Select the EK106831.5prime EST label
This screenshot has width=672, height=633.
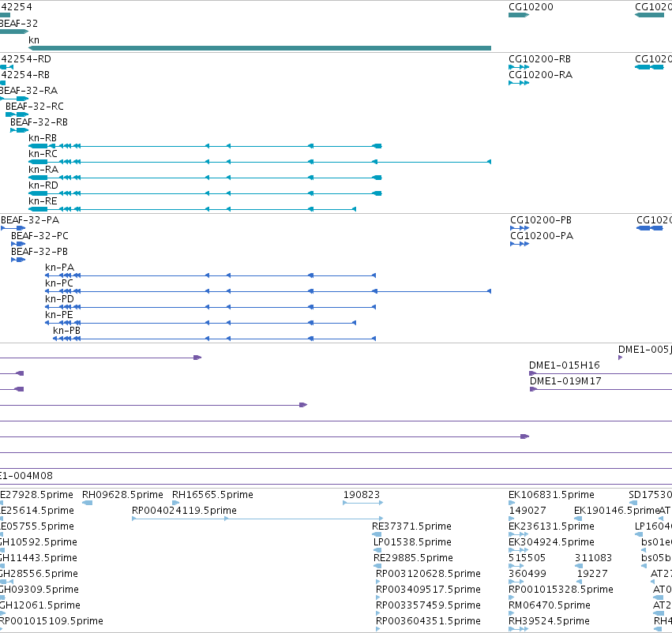[551, 495]
